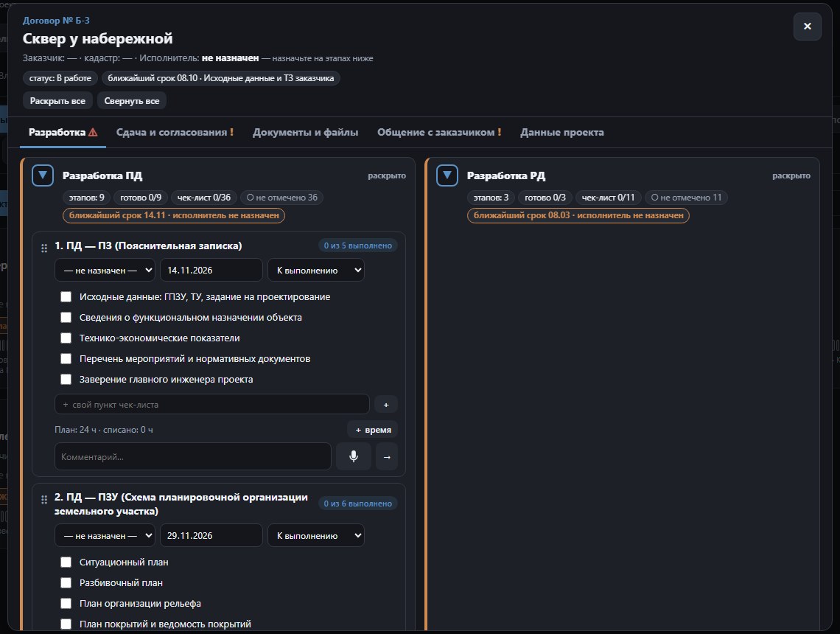Image resolution: width=840 pixels, height=634 pixels.
Task: Check Ситуационный план checkbox
Action: (66, 562)
